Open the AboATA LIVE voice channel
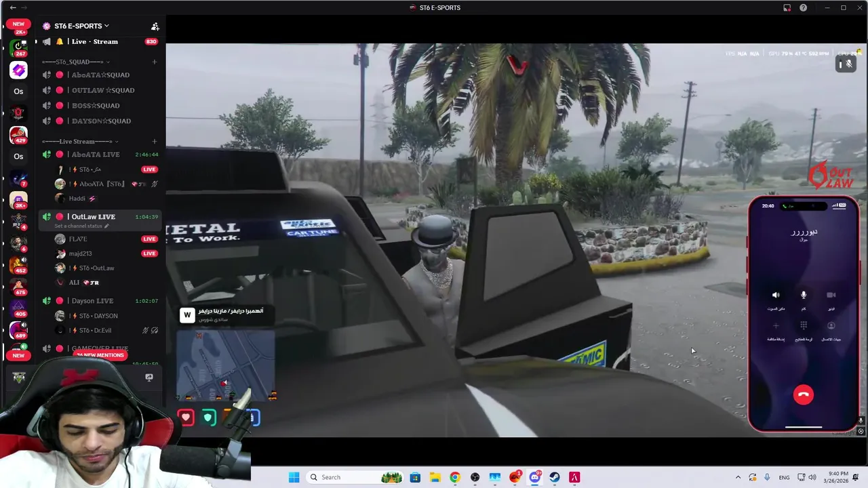The width and height of the screenshot is (868, 488). click(x=100, y=155)
